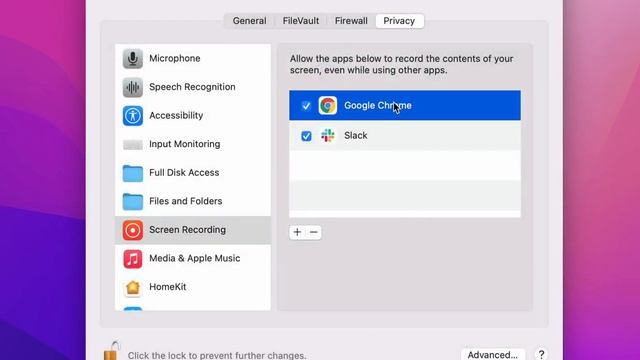The height and width of the screenshot is (360, 640).
Task: Switch to the General tab
Action: tap(249, 21)
